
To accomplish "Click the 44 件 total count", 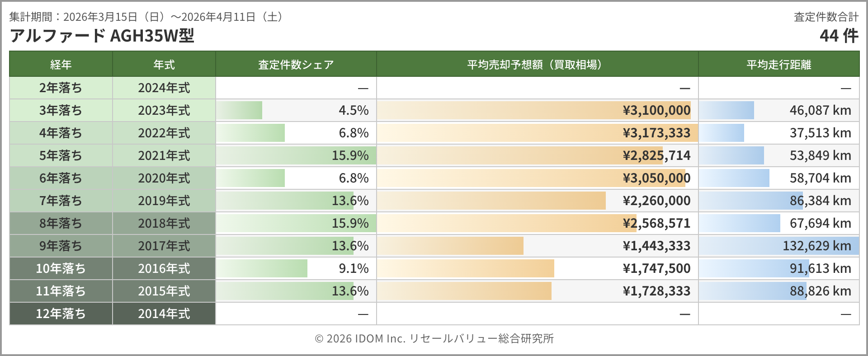I will (x=839, y=36).
